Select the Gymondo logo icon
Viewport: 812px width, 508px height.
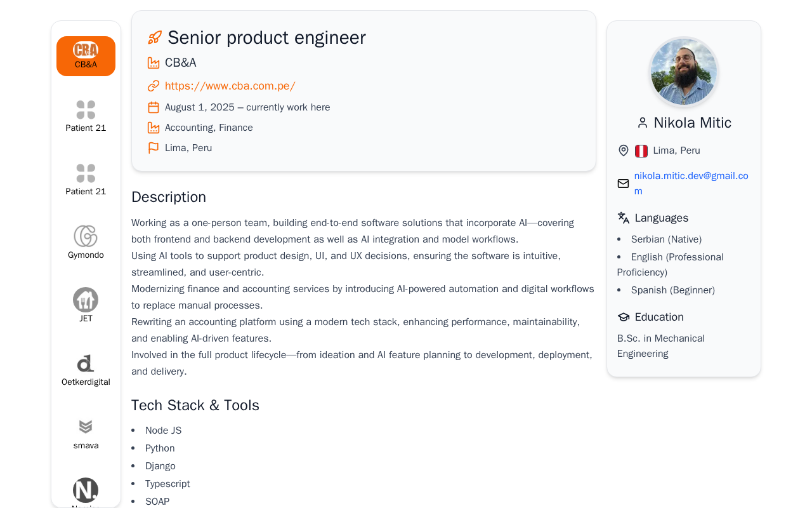coord(86,236)
